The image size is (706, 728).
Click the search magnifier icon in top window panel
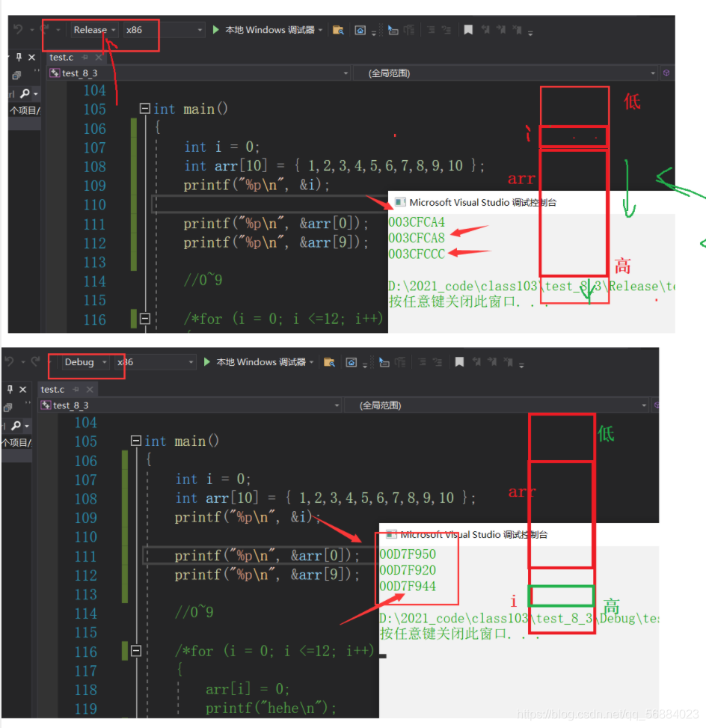click(x=25, y=94)
